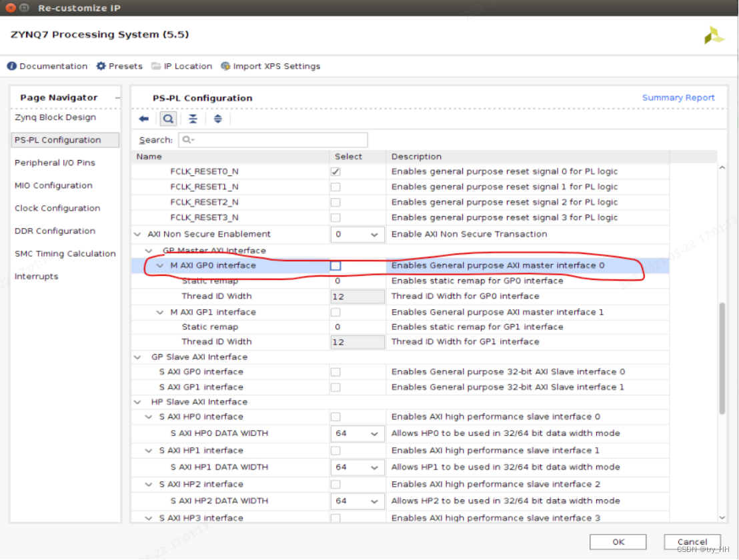The width and height of the screenshot is (739, 560).
Task: Go to the Zynq Block Design page
Action: tap(55, 117)
